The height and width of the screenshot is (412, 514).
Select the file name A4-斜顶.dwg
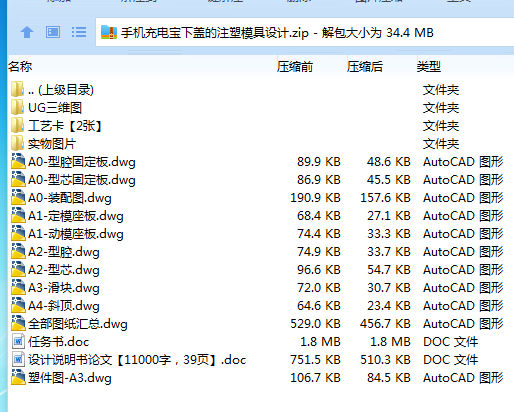coord(64,306)
